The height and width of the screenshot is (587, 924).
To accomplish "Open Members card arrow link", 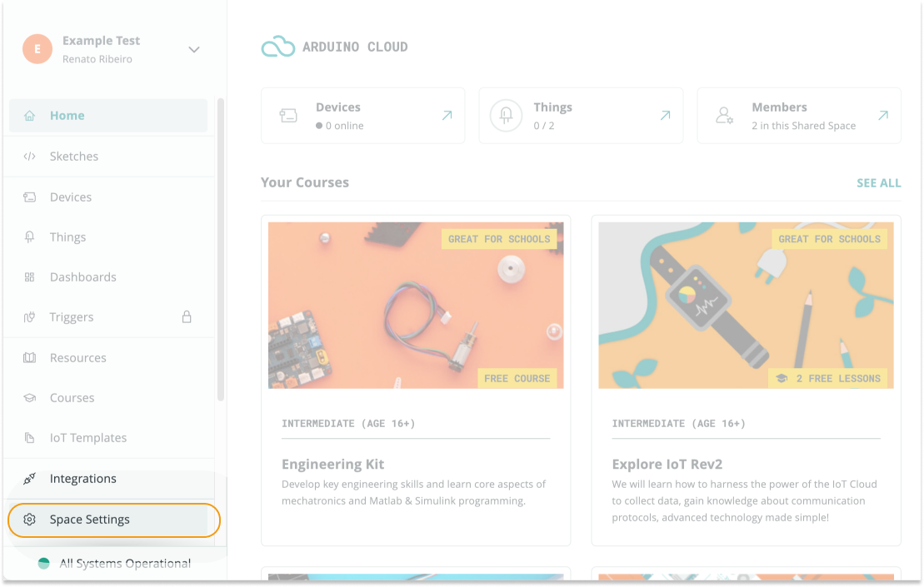I will click(883, 116).
